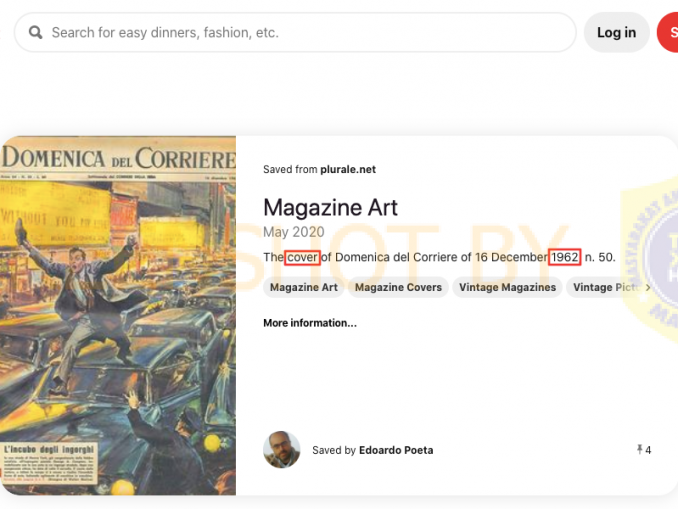678x509 pixels.
Task: Open the Domenica del Corriere cover image
Action: (118, 316)
